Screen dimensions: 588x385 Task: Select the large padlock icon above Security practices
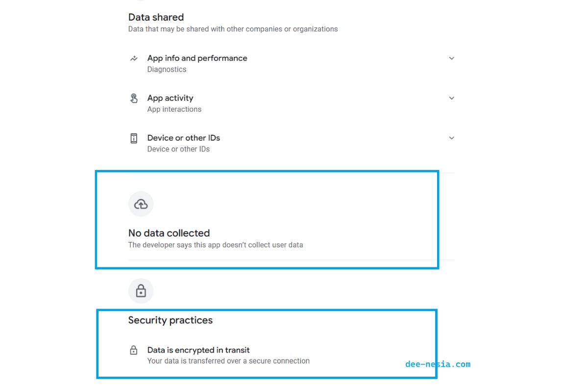pyautogui.click(x=141, y=290)
